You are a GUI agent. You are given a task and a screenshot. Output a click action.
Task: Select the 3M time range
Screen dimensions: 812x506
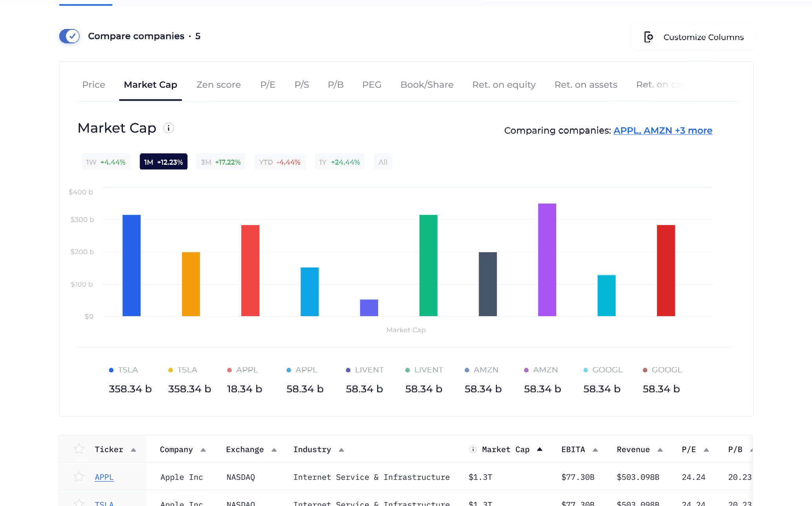pos(221,162)
